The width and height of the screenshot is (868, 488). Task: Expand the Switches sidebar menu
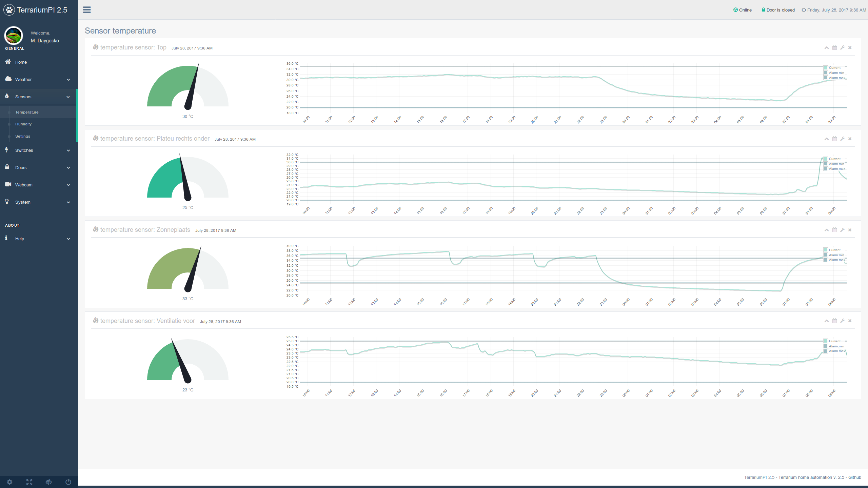(x=38, y=150)
